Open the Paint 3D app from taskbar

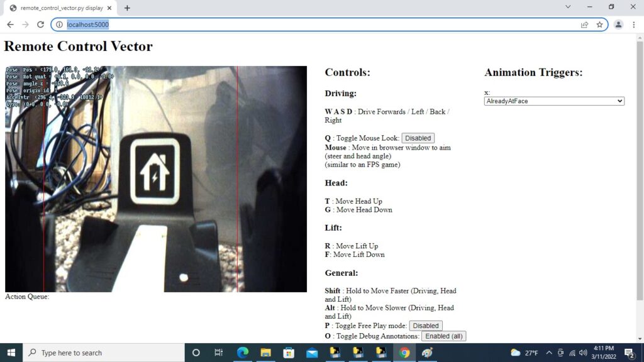click(x=428, y=353)
